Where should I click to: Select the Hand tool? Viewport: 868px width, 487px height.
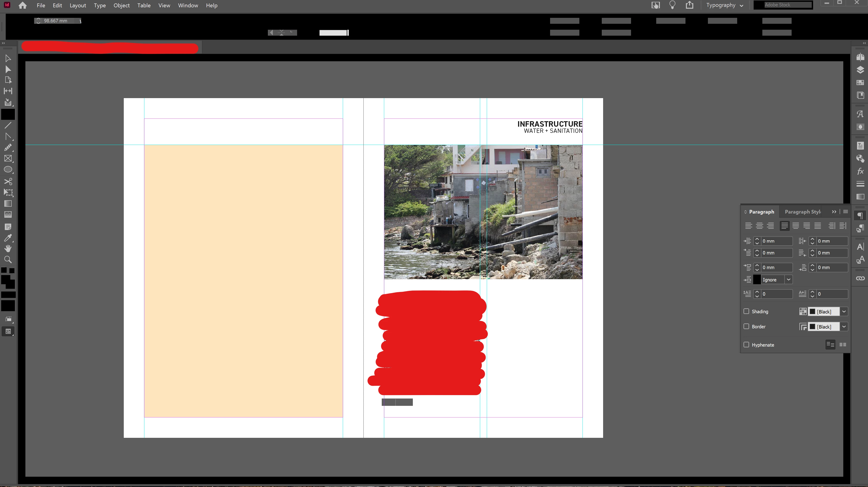tap(8, 249)
